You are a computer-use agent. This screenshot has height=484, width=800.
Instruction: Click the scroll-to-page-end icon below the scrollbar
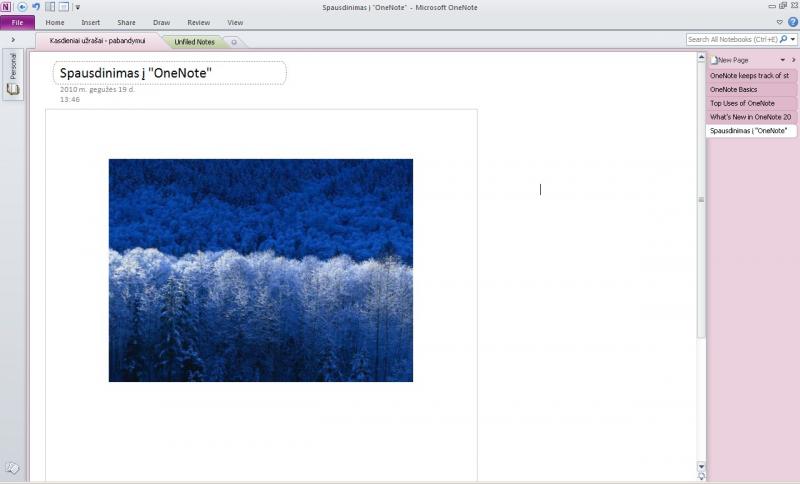coord(701,476)
